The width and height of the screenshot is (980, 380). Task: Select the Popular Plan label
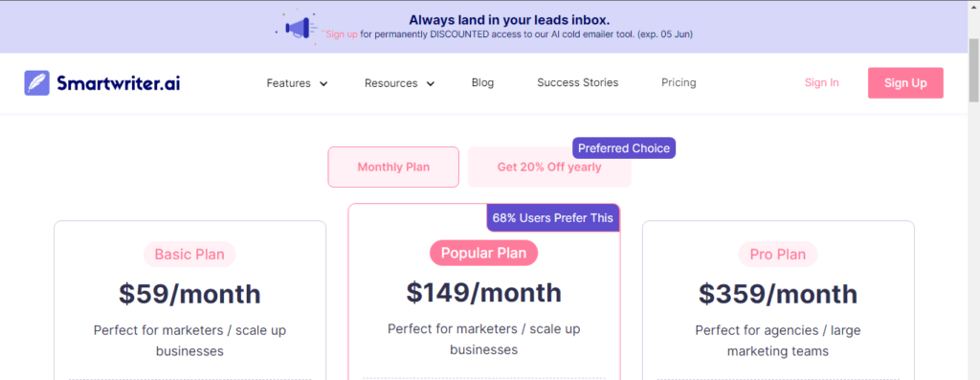tap(483, 253)
